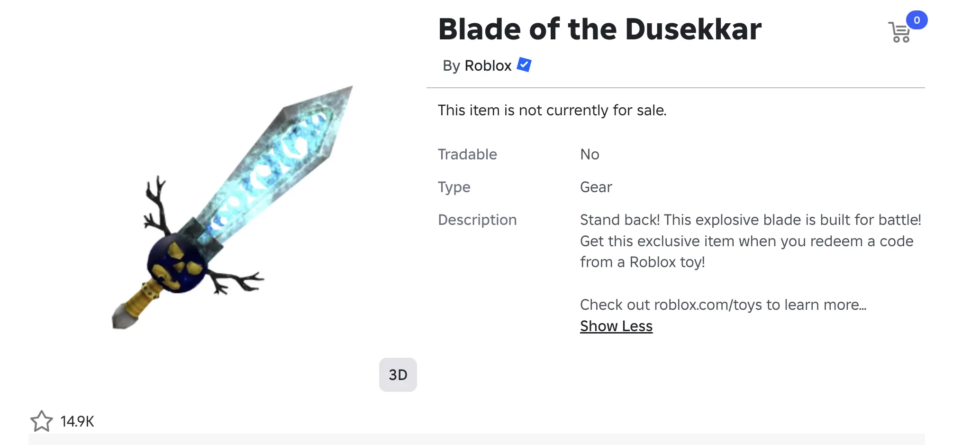Open the cart from the top right corner
Image resolution: width=980 pixels, height=445 pixels.
[x=900, y=31]
